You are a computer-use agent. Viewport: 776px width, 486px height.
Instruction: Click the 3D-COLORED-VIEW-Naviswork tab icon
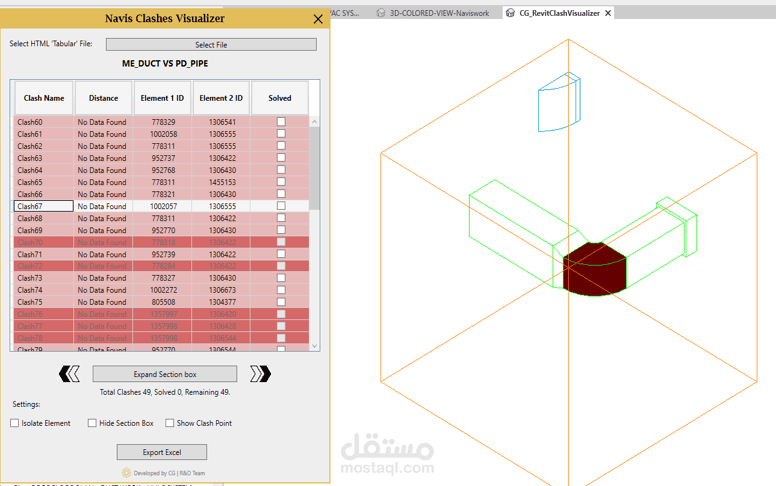click(x=381, y=13)
